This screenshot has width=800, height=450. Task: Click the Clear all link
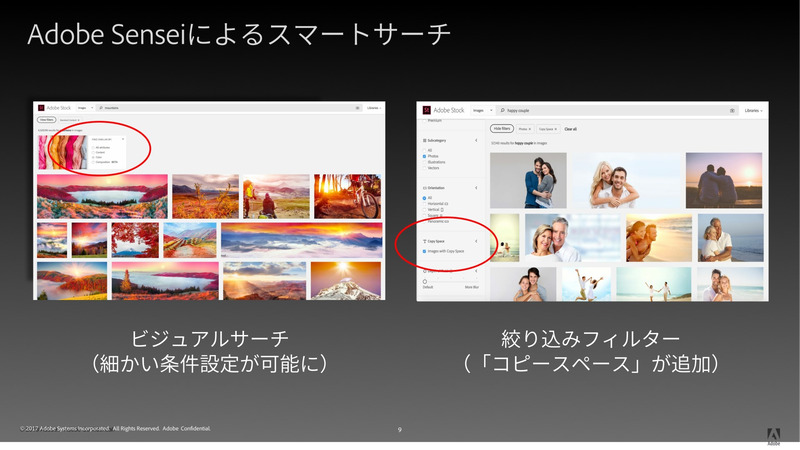pyautogui.click(x=570, y=129)
